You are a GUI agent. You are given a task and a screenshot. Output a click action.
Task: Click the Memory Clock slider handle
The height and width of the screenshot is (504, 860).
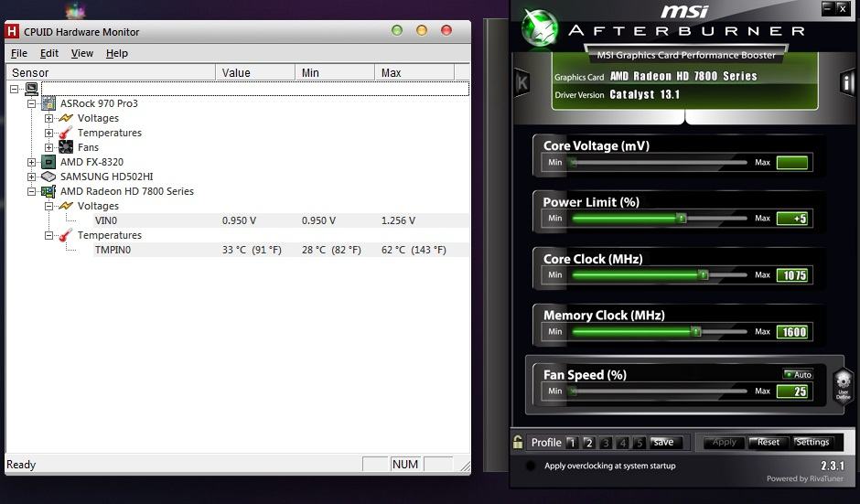[x=696, y=331]
